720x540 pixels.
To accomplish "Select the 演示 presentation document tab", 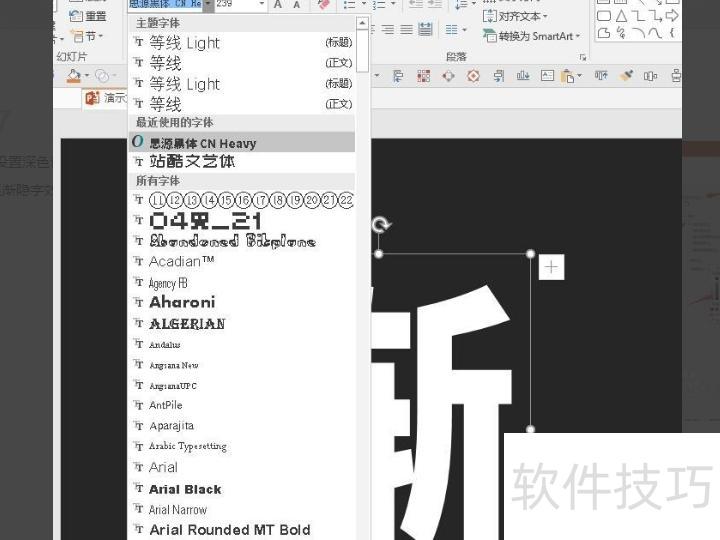I will (x=105, y=98).
